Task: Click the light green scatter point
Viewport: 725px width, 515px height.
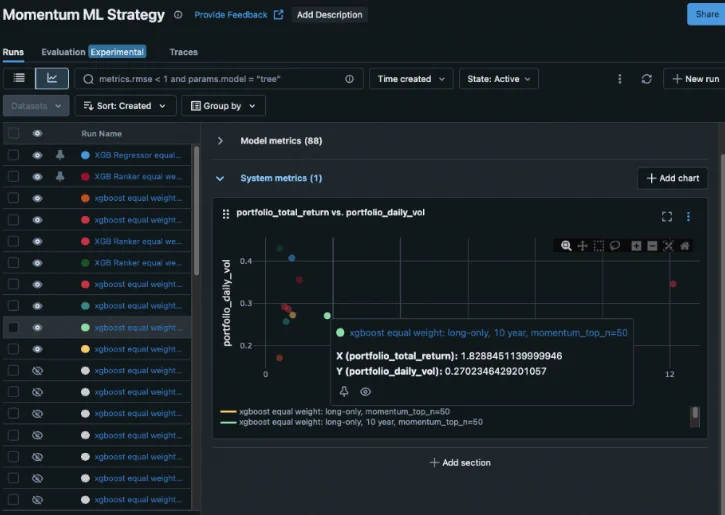Action: click(327, 316)
